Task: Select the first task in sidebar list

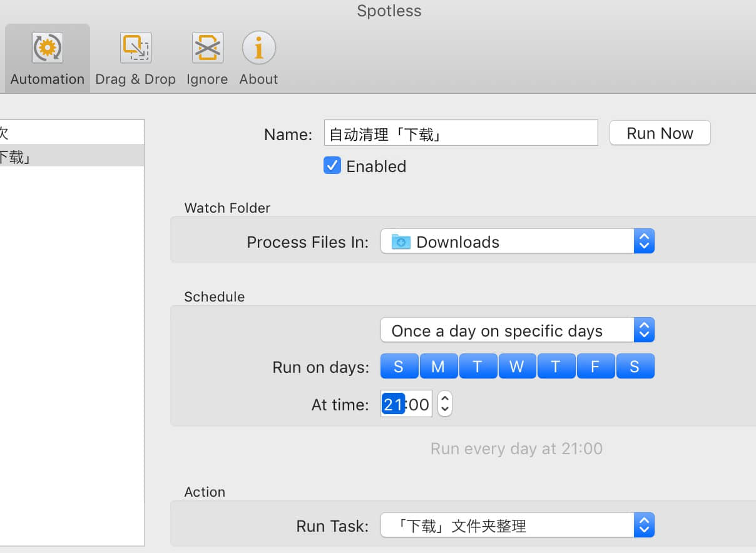Action: coord(72,133)
